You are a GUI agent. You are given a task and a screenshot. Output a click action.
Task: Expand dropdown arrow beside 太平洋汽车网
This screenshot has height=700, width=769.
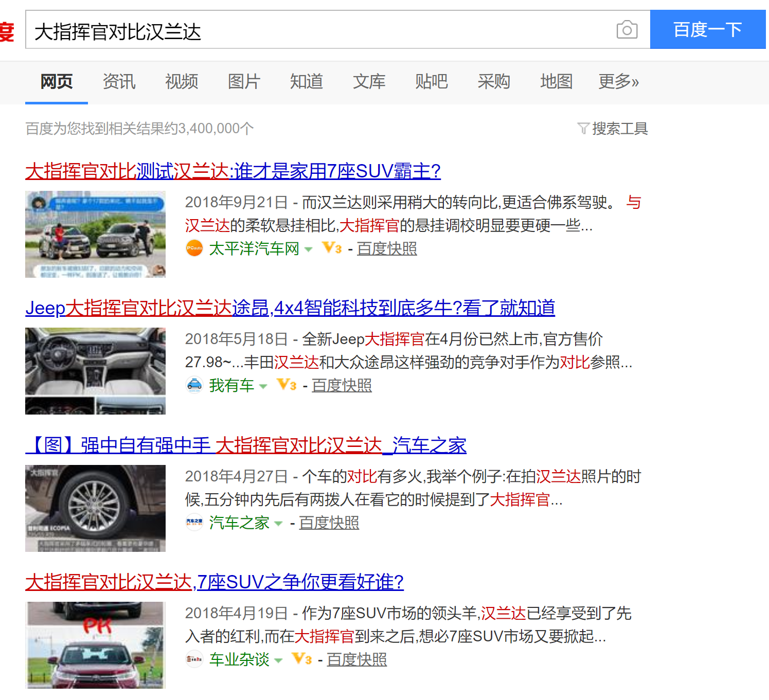(309, 249)
